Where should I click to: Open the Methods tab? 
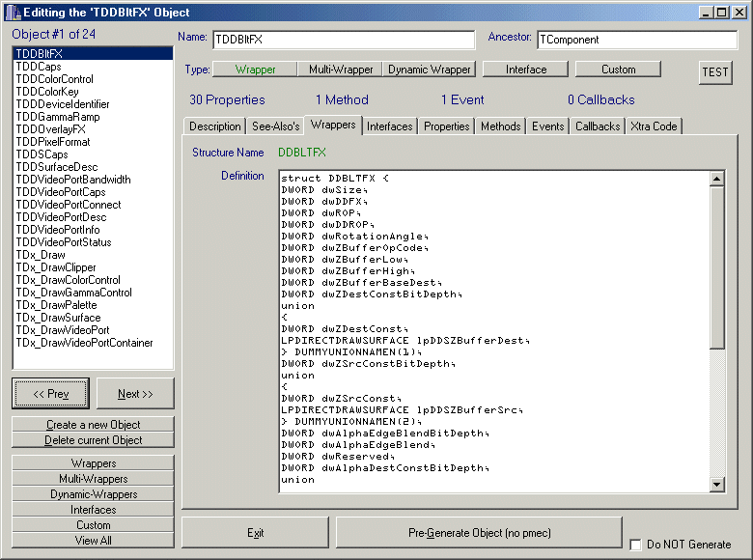500,126
